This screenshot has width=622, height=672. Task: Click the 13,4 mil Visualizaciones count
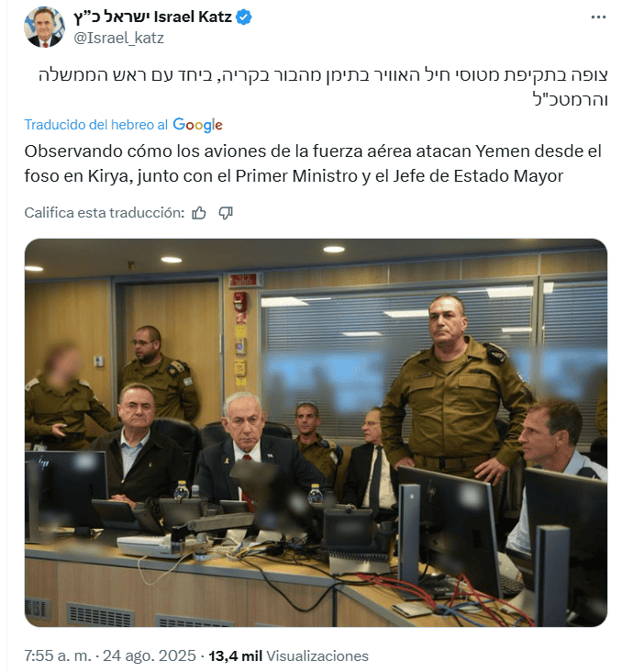[288, 655]
